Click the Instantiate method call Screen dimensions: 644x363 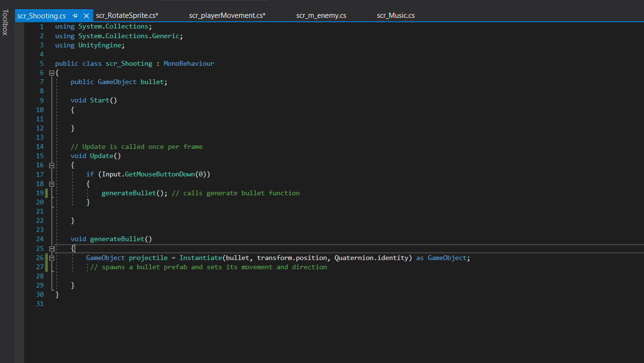[x=200, y=258]
